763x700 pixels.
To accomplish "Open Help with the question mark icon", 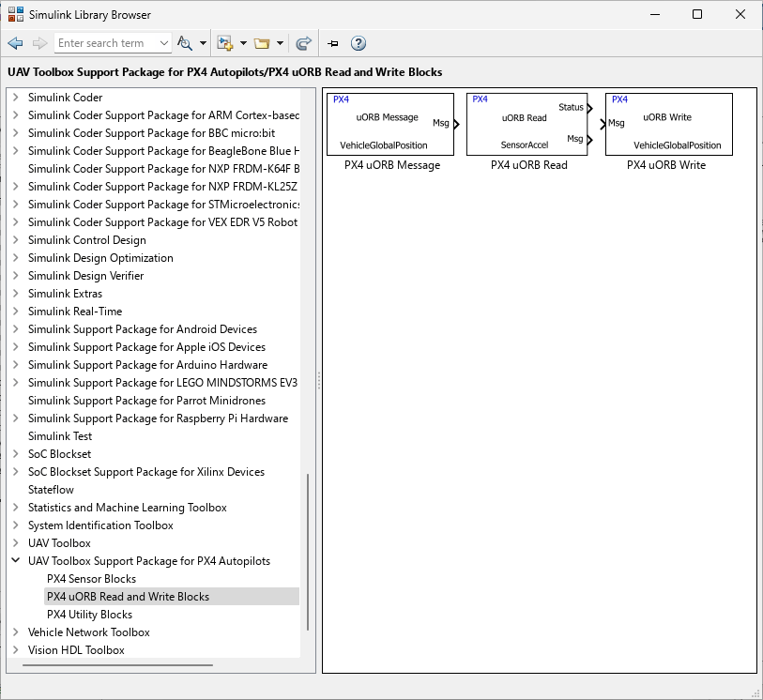I will click(x=359, y=43).
